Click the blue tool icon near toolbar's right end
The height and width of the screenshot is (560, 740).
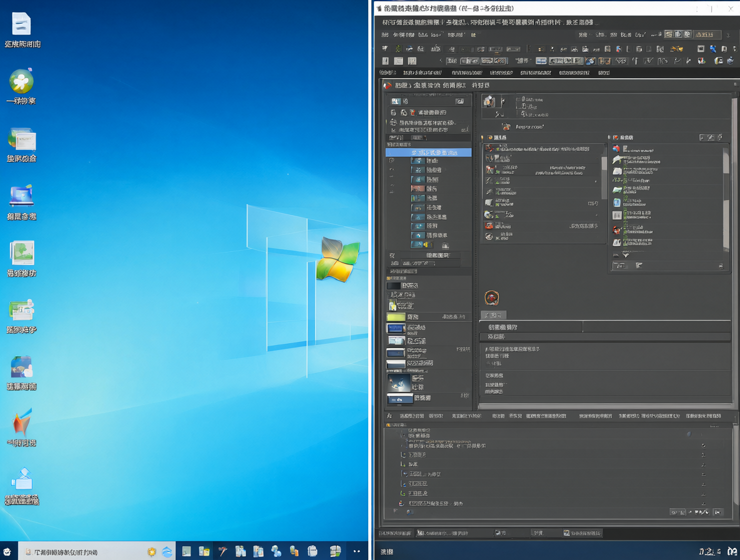(x=712, y=49)
